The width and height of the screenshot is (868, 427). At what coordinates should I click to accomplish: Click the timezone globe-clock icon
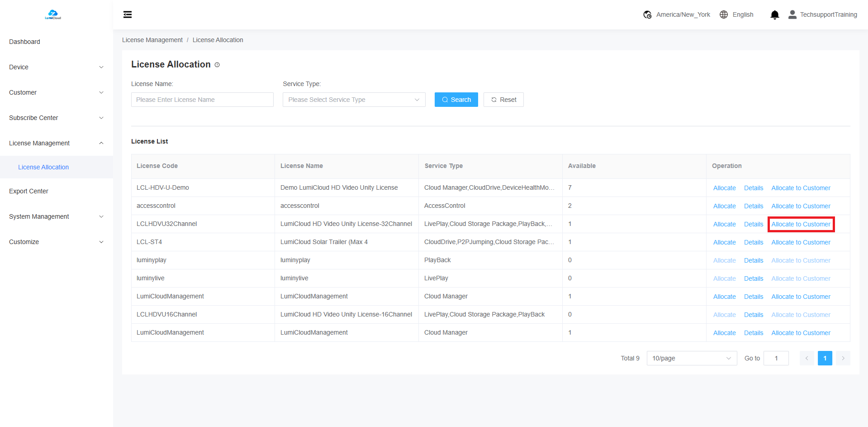[x=647, y=15]
